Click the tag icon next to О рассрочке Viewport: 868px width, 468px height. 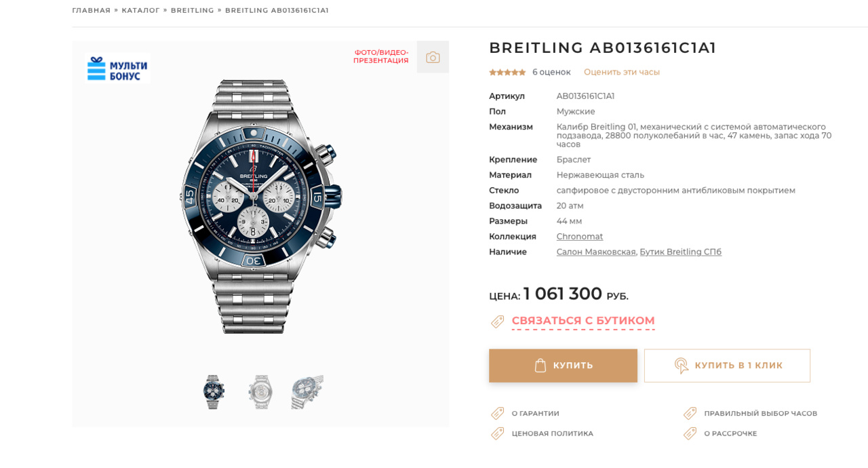690,433
